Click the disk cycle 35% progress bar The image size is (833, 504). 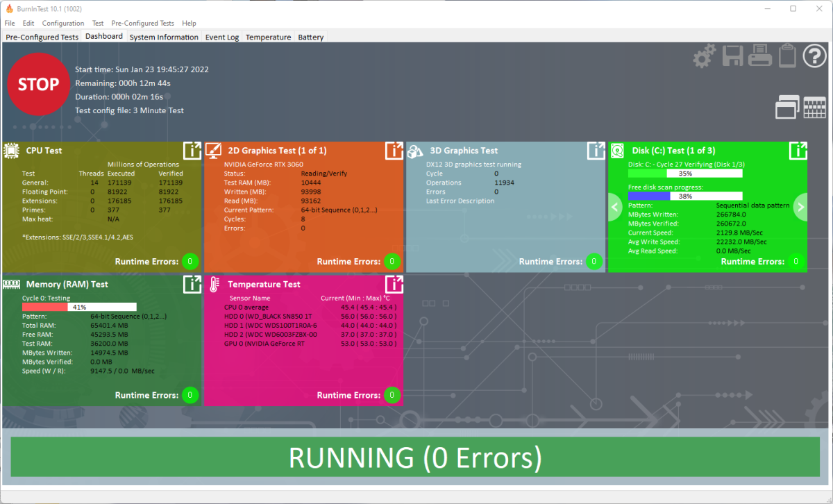pos(685,174)
